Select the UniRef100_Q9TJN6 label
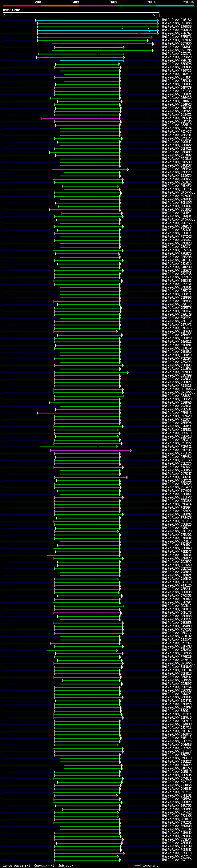 (177, 50)
